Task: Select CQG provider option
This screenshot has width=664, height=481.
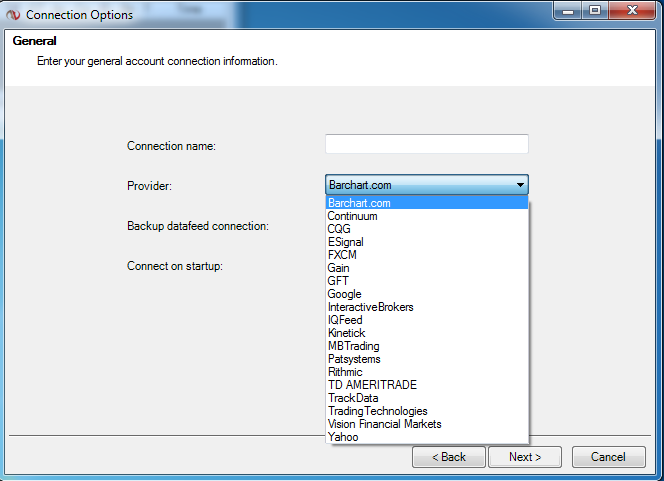Action: 339,229
